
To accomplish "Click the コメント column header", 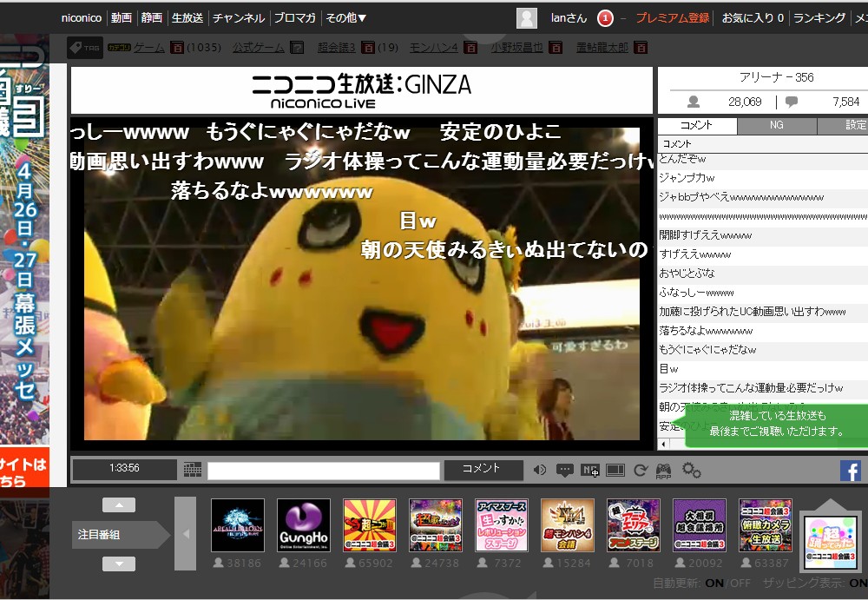I will 763,143.
